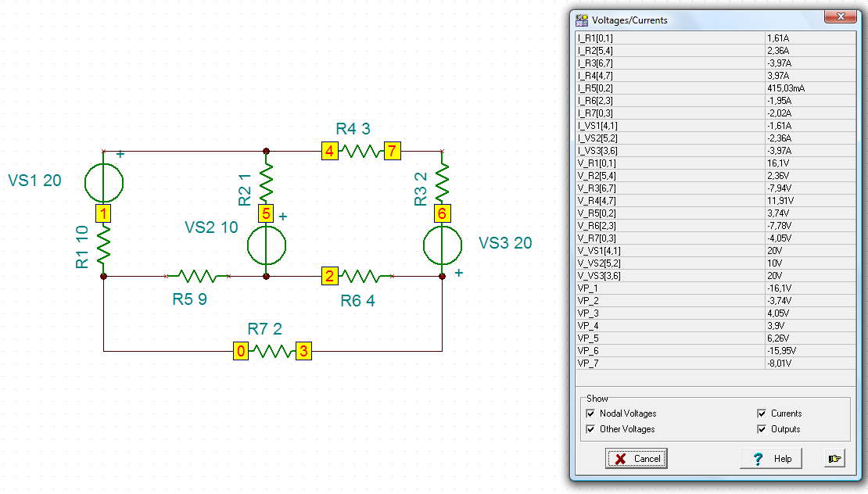Toggle the Other Voltages checkbox
868x494 pixels.
tap(590, 429)
